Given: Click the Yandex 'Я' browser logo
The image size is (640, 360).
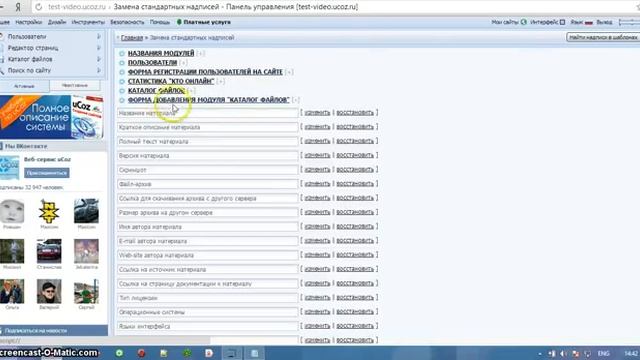Looking at the screenshot, I should click(x=18, y=7).
